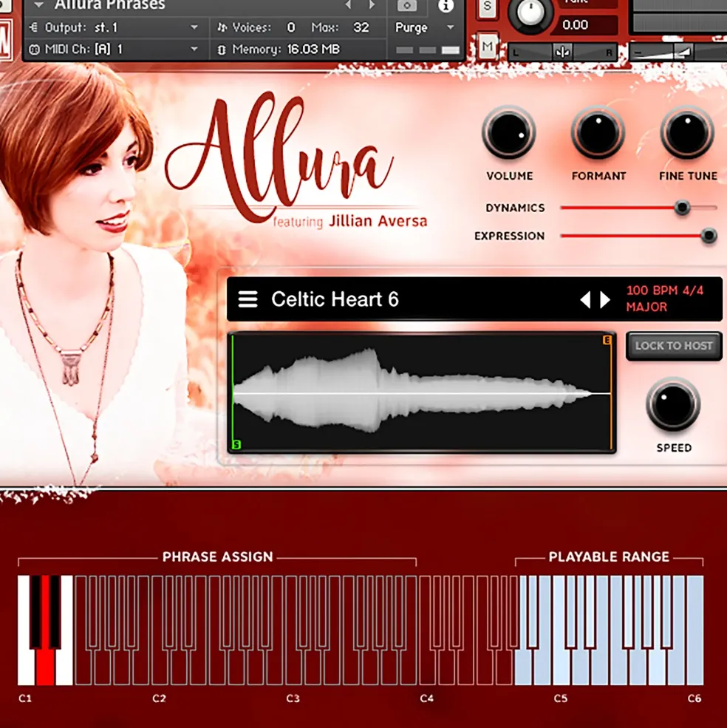Viewport: 727px width, 728px height.
Task: Click the Volume knob
Action: point(509,133)
